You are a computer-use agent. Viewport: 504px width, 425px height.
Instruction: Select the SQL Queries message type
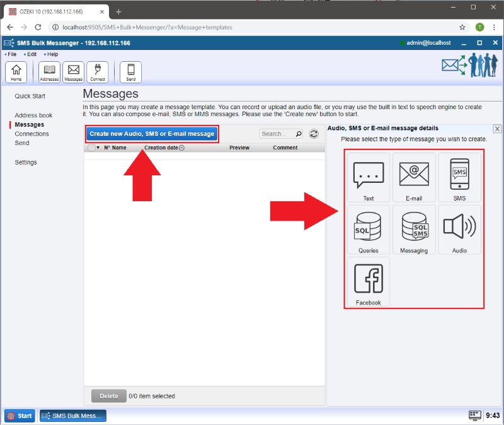(x=369, y=230)
